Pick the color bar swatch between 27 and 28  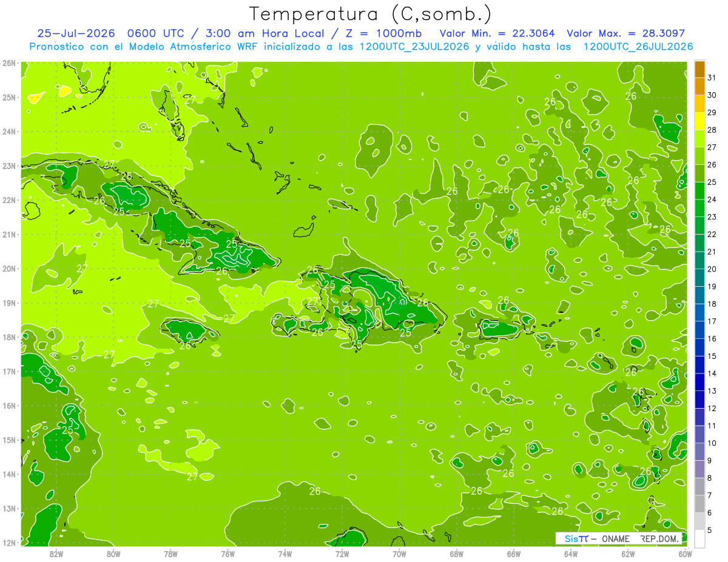click(x=699, y=138)
